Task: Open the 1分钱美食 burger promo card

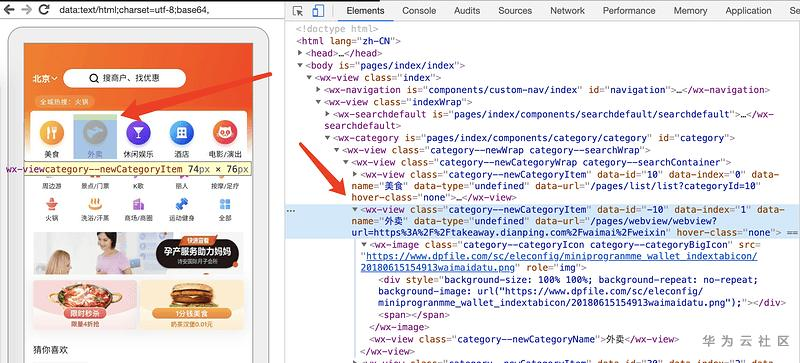Action: (x=192, y=304)
